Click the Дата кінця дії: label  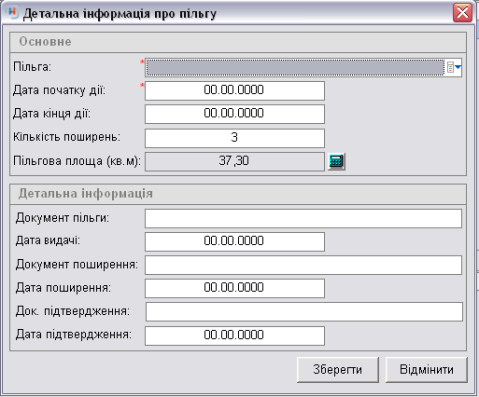[x=52, y=114]
